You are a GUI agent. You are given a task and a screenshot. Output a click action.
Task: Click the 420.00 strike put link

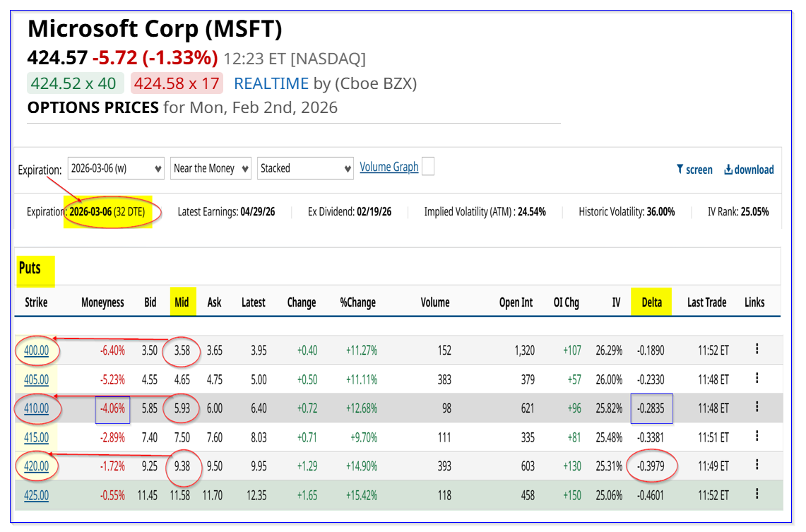(36, 466)
